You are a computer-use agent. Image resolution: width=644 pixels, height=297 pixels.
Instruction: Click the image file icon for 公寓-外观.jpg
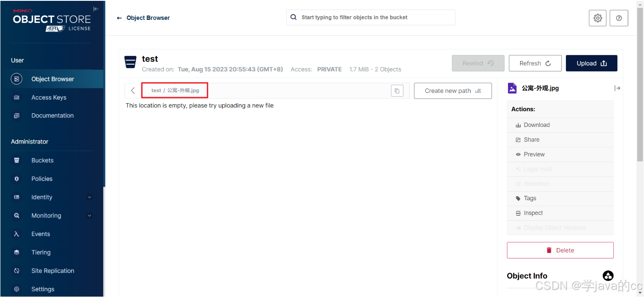[x=512, y=88]
